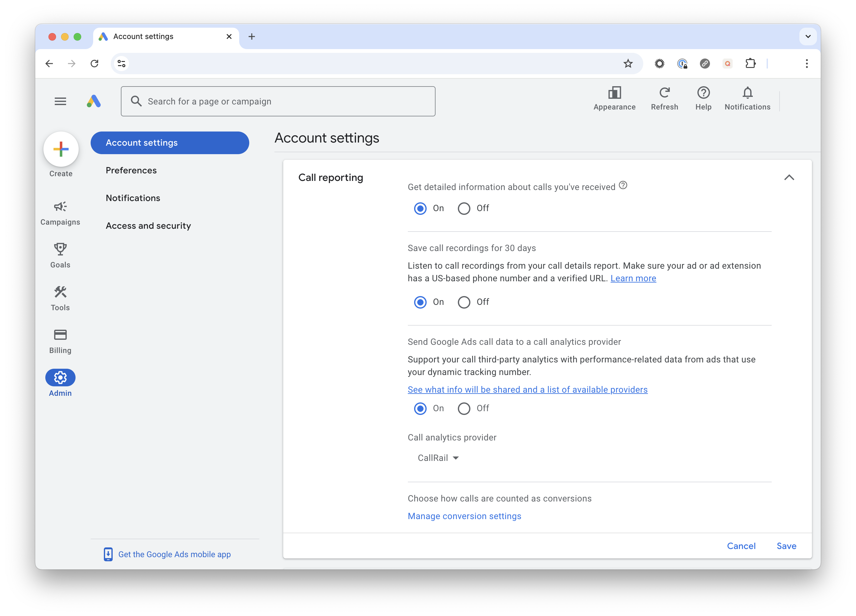
Task: Switch to the Account settings browser tab
Action: (x=166, y=36)
